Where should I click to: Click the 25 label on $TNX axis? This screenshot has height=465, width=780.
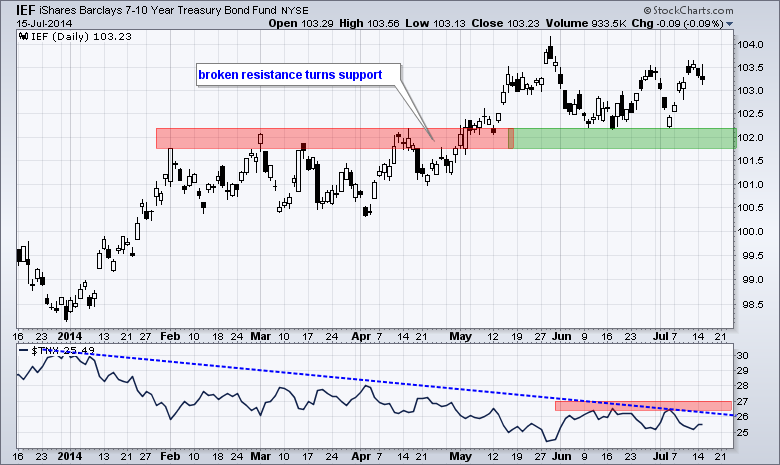742,433
